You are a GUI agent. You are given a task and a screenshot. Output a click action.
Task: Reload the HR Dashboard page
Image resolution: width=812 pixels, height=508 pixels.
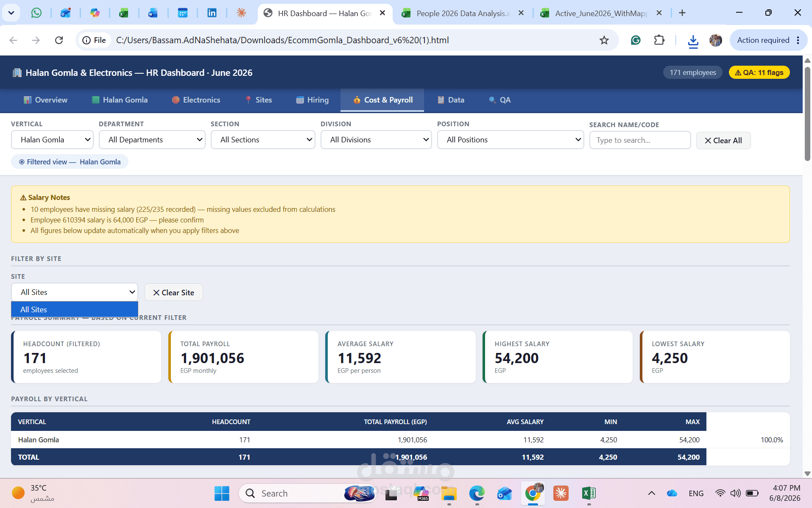[x=59, y=40]
